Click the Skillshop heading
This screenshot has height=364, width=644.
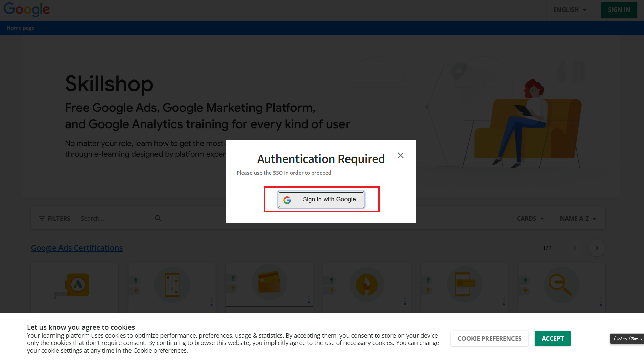(109, 84)
